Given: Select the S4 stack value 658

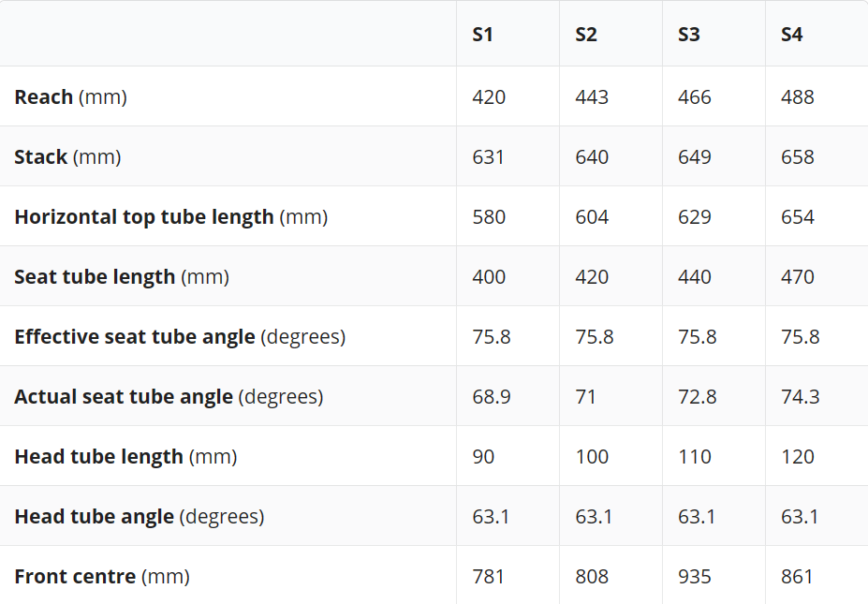Looking at the screenshot, I should tap(798, 157).
